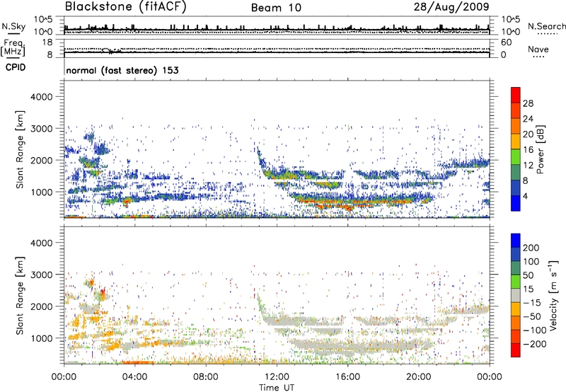The height and width of the screenshot is (392, 566).
Task: Click the '08:00' time axis tick label
Action: pyautogui.click(x=206, y=377)
